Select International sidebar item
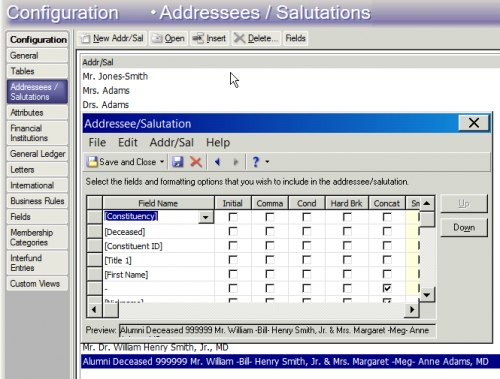Image resolution: width=500 pixels, height=379 pixels. tap(37, 185)
